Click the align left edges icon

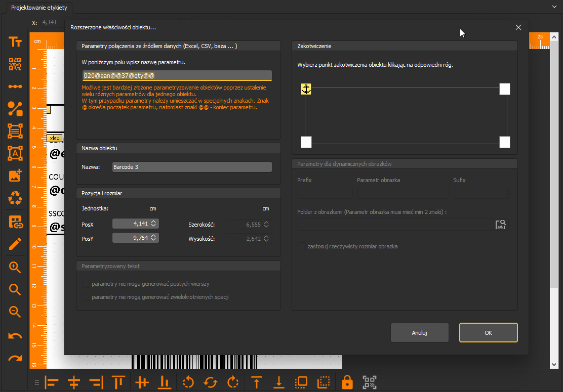coord(51,383)
